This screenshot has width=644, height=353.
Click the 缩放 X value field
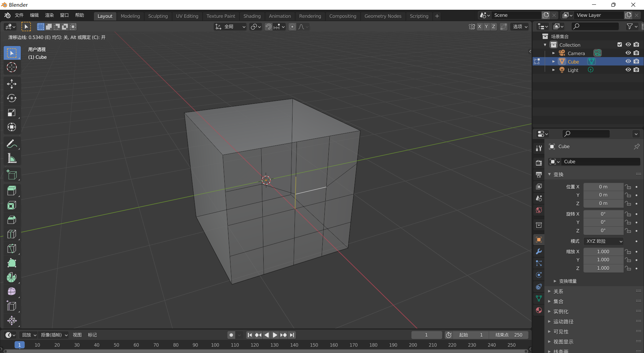[x=603, y=252]
